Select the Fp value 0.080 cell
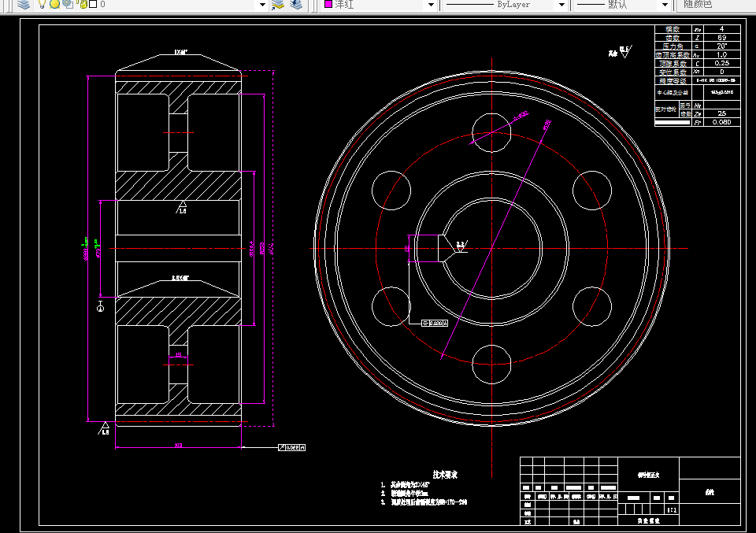 pos(722,122)
